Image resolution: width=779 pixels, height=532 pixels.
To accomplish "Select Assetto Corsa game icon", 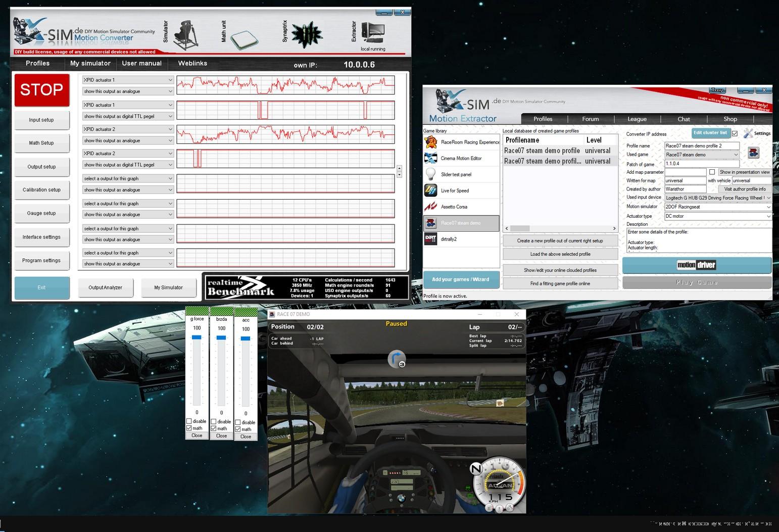I will (431, 207).
